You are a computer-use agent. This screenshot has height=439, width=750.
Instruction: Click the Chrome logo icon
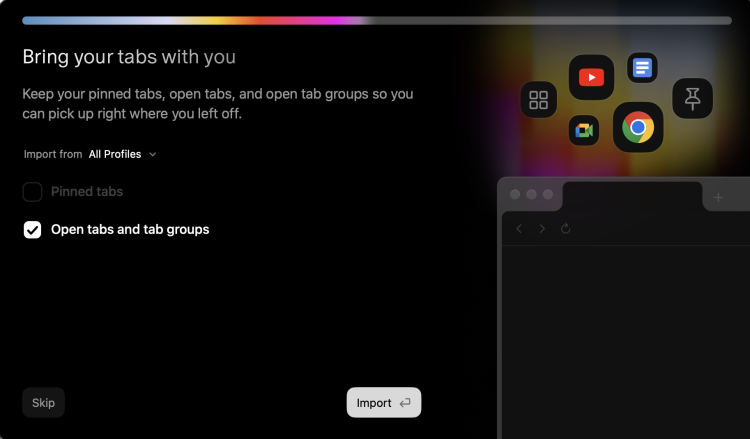[x=638, y=127]
